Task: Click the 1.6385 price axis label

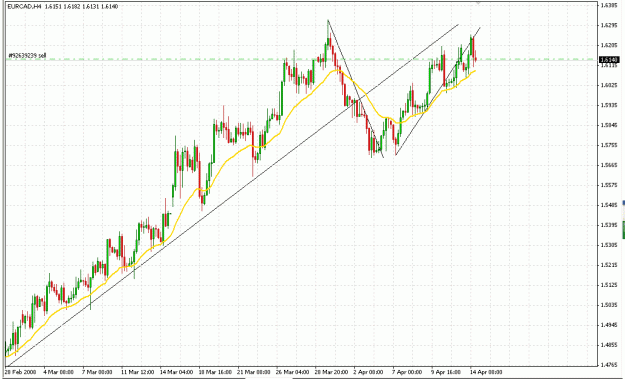Action: point(609,5)
